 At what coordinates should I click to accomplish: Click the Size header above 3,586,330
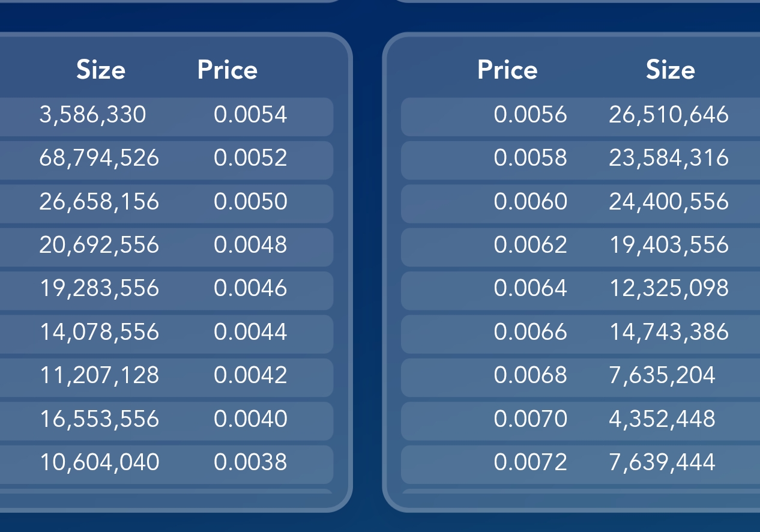tap(101, 70)
